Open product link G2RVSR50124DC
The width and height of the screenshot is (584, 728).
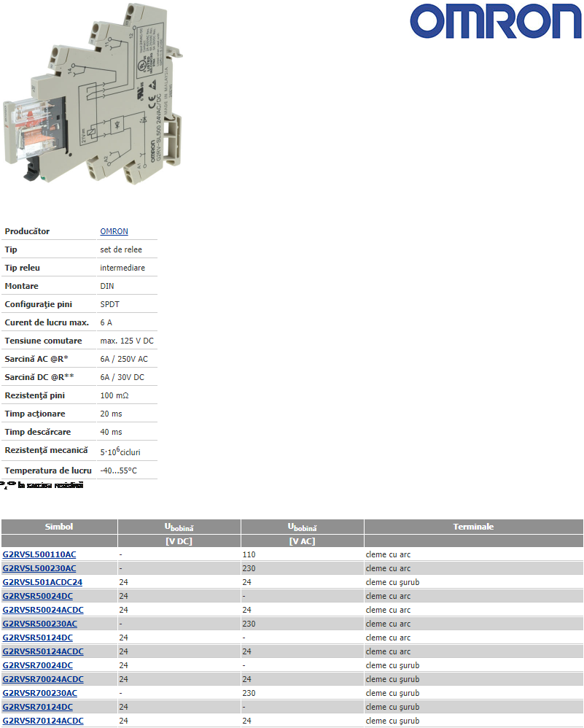point(38,638)
